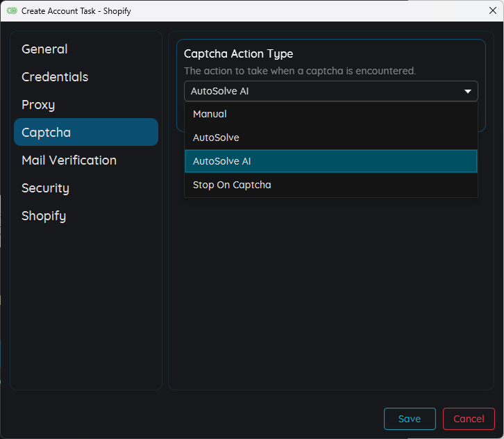
Task: Open the Shopify settings tab
Action: pos(44,216)
